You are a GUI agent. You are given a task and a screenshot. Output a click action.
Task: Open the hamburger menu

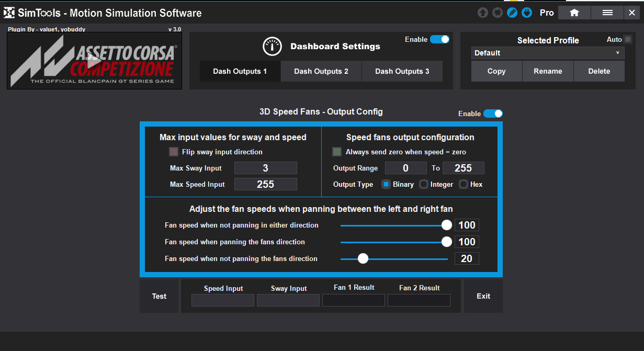coord(607,13)
